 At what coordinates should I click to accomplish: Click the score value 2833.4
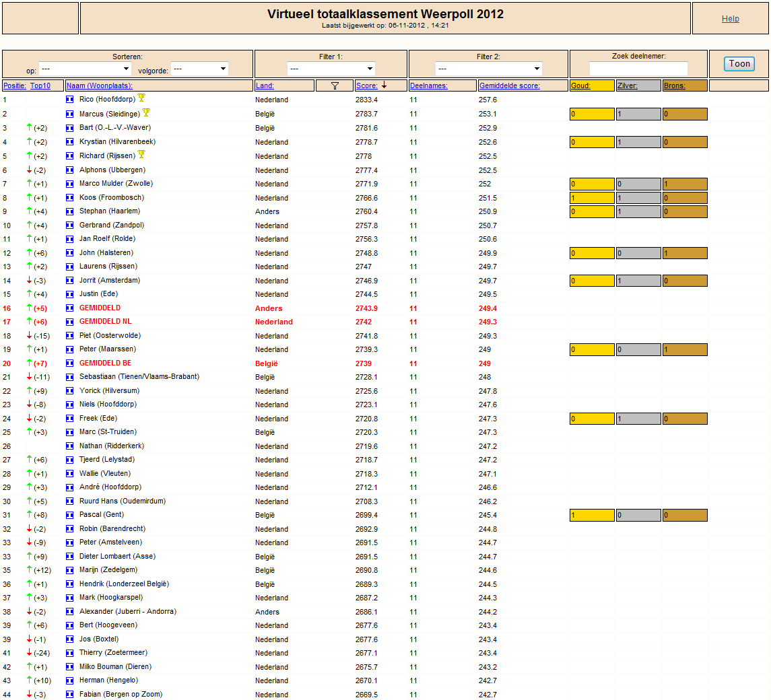pyautogui.click(x=367, y=100)
